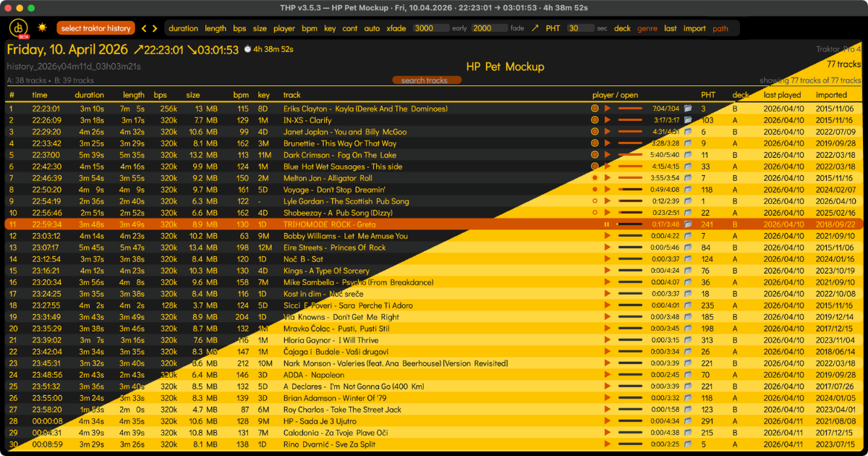
Task: Click the import option in the toolbar
Action: pos(693,28)
